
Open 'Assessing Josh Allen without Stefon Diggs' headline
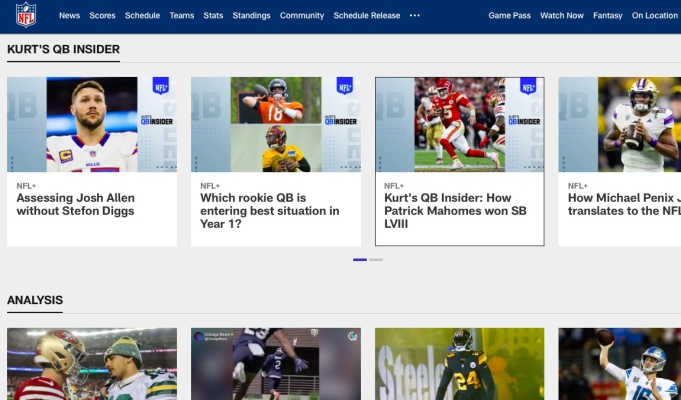[76, 204]
